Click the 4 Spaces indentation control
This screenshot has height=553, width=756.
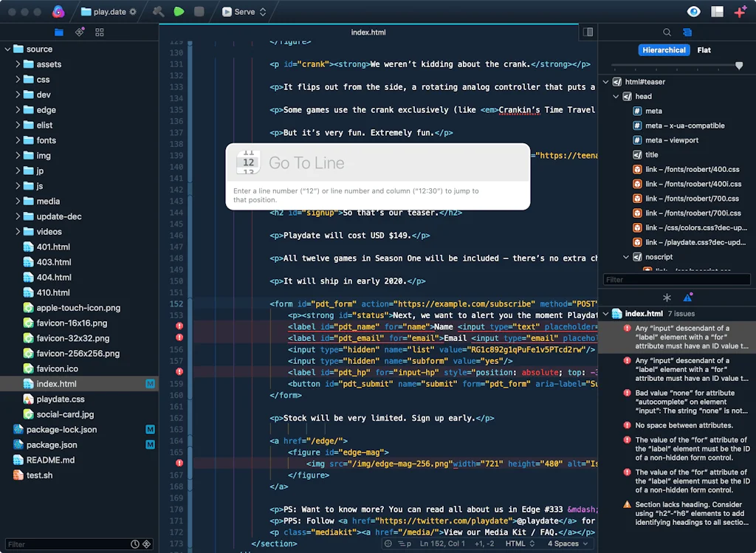click(x=565, y=543)
